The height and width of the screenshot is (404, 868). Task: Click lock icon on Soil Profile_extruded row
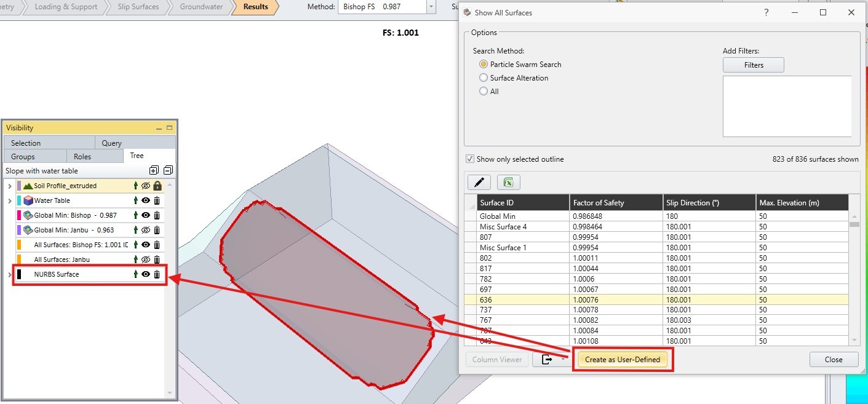[x=157, y=186]
